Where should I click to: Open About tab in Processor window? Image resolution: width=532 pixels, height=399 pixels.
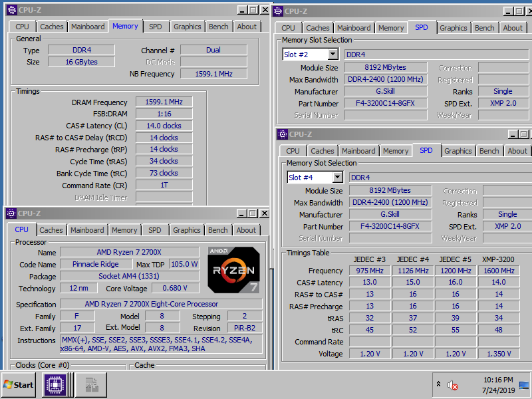pyautogui.click(x=246, y=230)
